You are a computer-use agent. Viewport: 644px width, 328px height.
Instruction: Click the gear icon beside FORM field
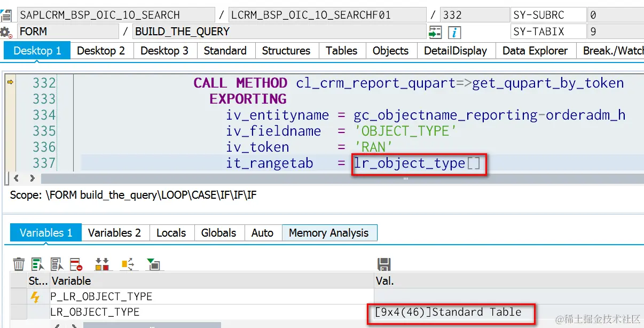[x=6, y=32]
